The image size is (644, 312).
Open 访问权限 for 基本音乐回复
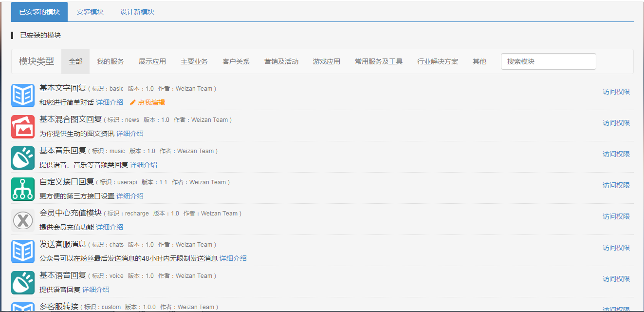(616, 154)
